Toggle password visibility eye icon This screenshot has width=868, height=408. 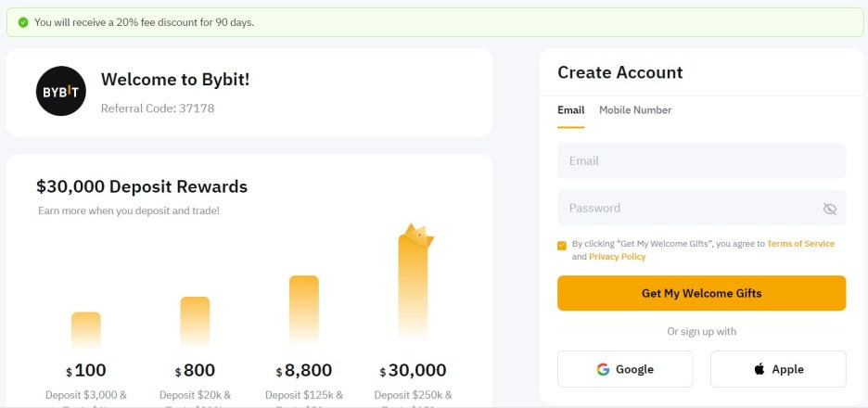pos(829,209)
